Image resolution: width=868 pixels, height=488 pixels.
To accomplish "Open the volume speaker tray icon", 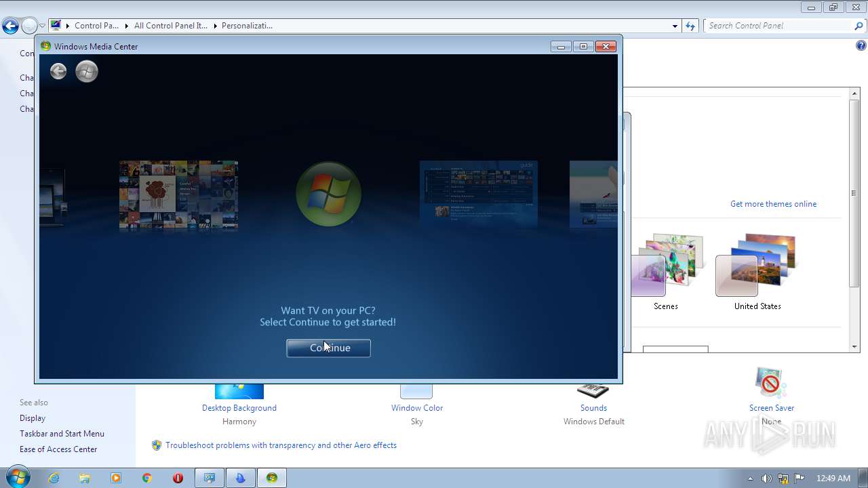I will [x=766, y=479].
